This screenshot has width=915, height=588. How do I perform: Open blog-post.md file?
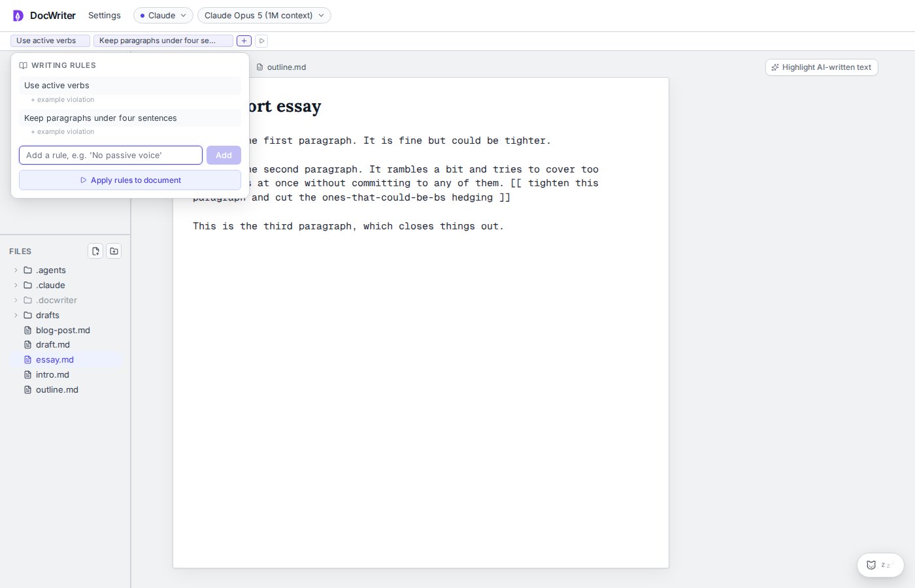click(65, 331)
